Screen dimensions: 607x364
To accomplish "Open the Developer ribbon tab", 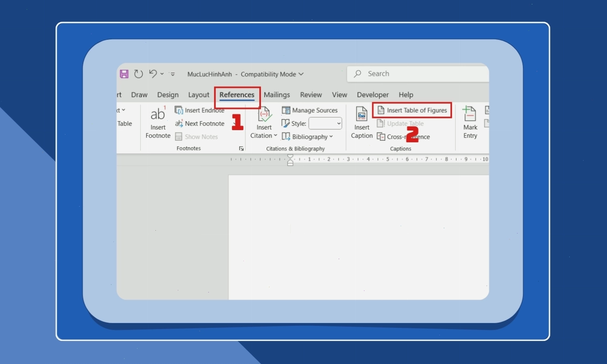I will click(373, 95).
